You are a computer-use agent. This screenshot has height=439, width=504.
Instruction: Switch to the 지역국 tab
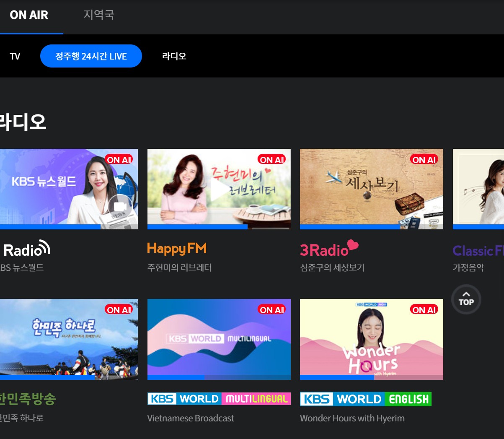pos(99,15)
